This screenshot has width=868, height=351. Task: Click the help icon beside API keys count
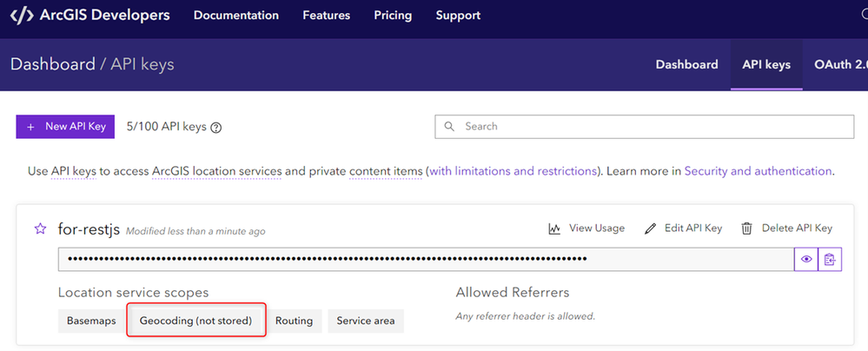216,128
